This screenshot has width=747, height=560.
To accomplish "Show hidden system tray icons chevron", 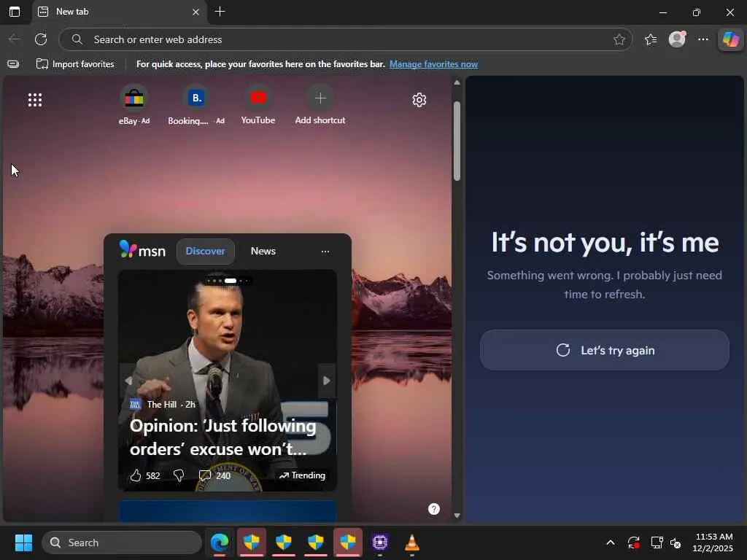I will (611, 542).
